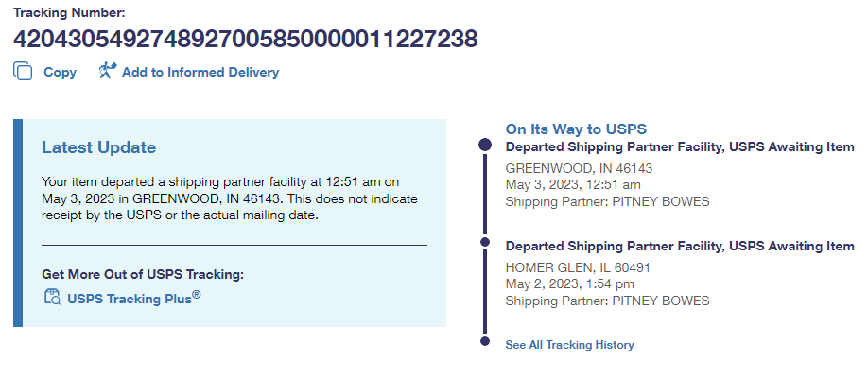Click the bottom timeline dot beside tracking history
This screenshot has height=378, width=868.
485,341
